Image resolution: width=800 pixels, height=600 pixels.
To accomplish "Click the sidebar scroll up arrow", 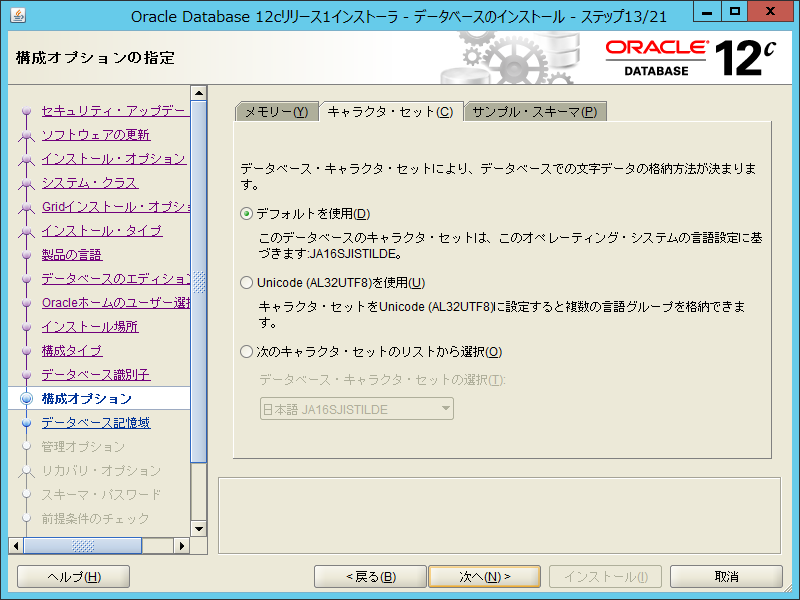I will click(198, 93).
